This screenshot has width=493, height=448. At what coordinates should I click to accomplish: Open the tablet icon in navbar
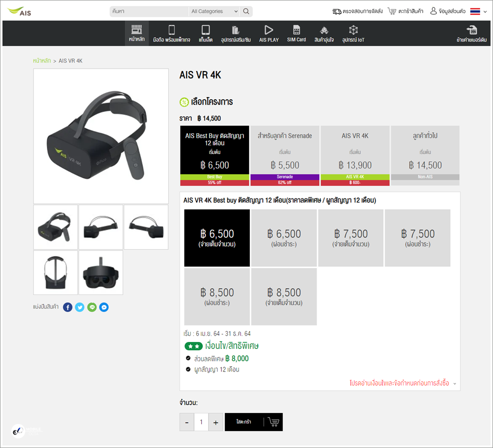[206, 30]
